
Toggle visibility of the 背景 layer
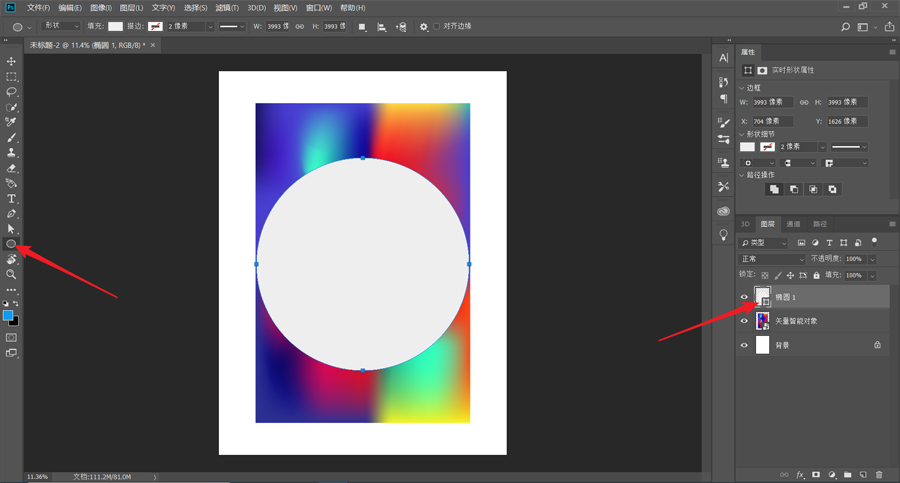[744, 345]
